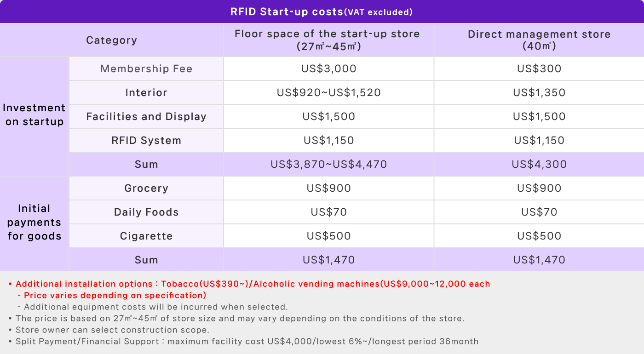The height and width of the screenshot is (354, 644).
Task: Click the US$300 membership fee cell
Action: coord(539,69)
